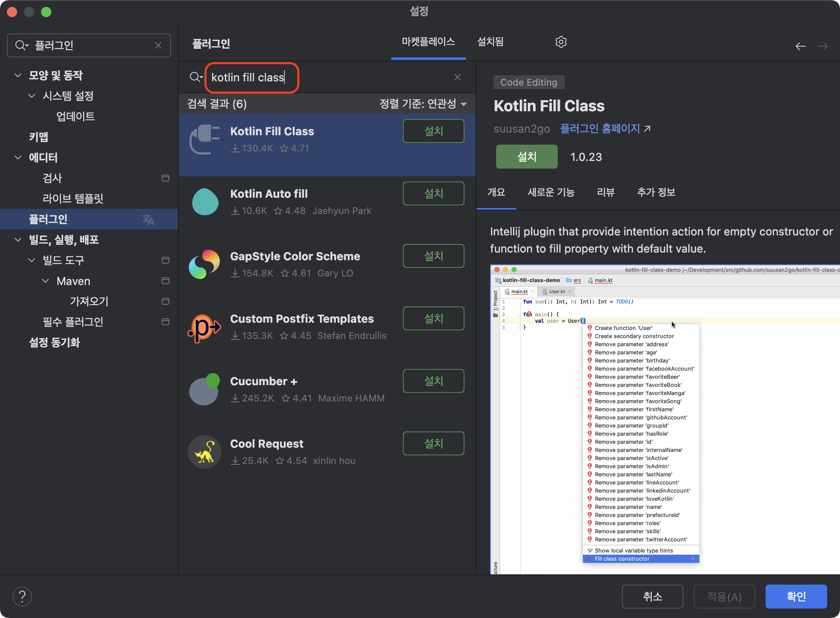Open the 정렬 기준: 연관성 sort dropdown
Viewport: 840px width, 618px height.
pyautogui.click(x=423, y=104)
